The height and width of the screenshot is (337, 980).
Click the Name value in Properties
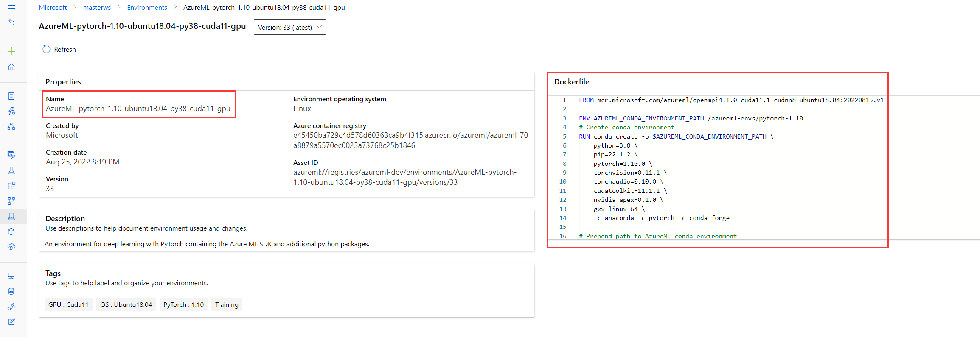[138, 109]
